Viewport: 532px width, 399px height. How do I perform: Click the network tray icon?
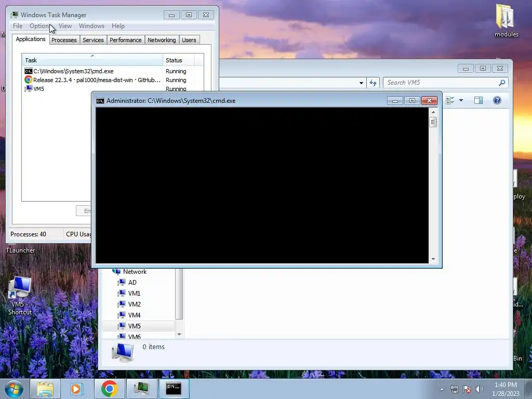[454, 389]
